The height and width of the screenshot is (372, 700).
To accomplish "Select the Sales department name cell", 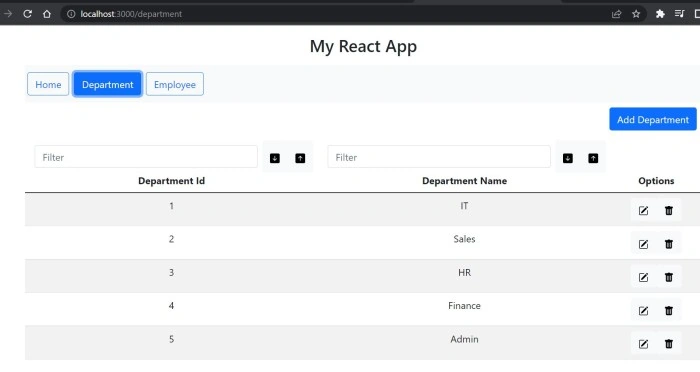I will coord(464,239).
